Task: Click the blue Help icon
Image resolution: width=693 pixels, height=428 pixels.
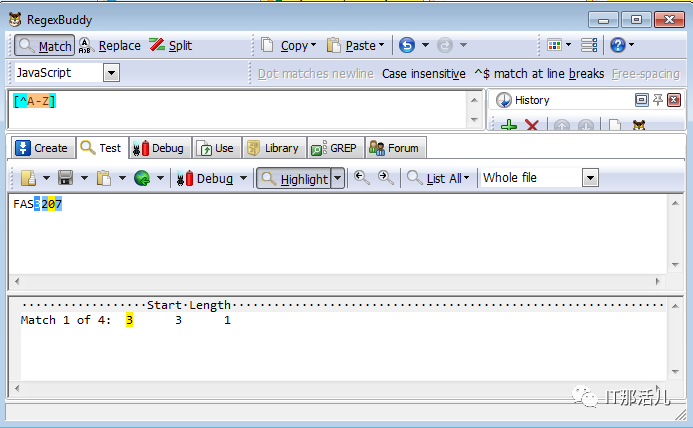Action: [618, 45]
